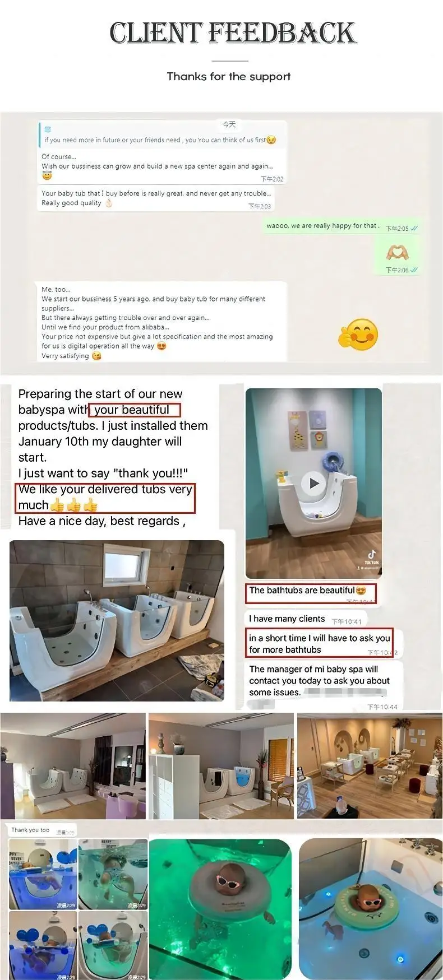
Task: Click the read checkmarks beside 下午2:05
Action: pyautogui.click(x=414, y=229)
